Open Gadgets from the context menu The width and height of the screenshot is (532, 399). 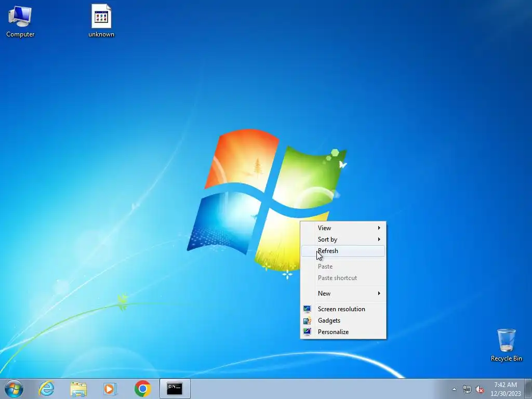coord(343,321)
